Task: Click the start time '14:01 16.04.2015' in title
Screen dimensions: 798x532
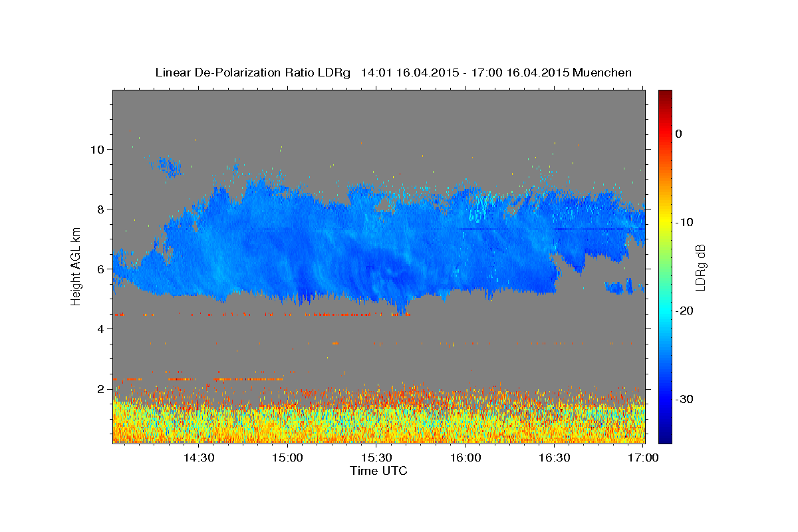Action: [x=410, y=72]
